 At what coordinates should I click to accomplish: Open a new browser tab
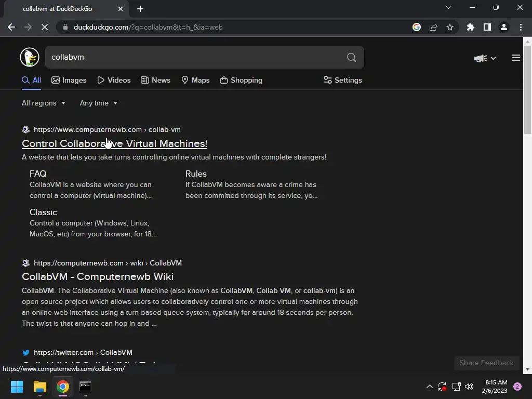[140, 9]
